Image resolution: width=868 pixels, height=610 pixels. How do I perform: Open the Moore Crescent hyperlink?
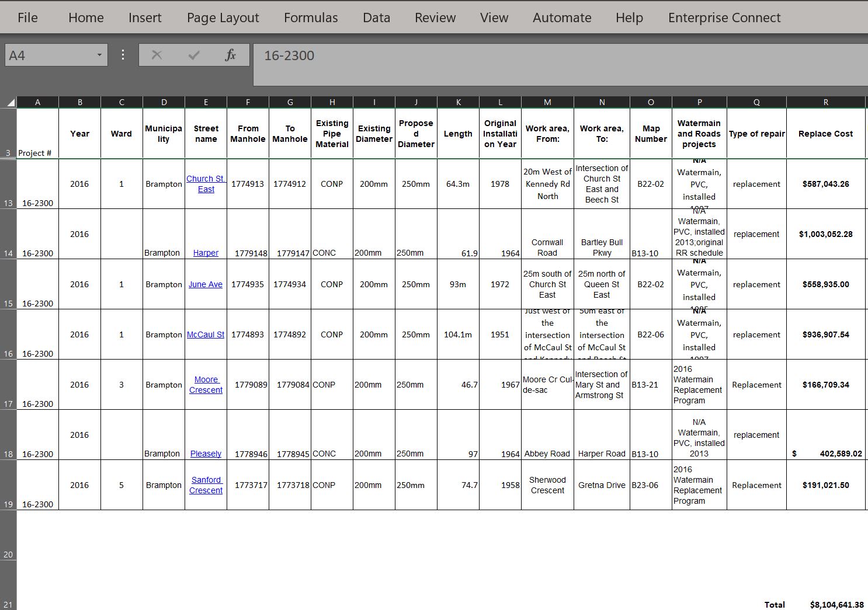206,385
